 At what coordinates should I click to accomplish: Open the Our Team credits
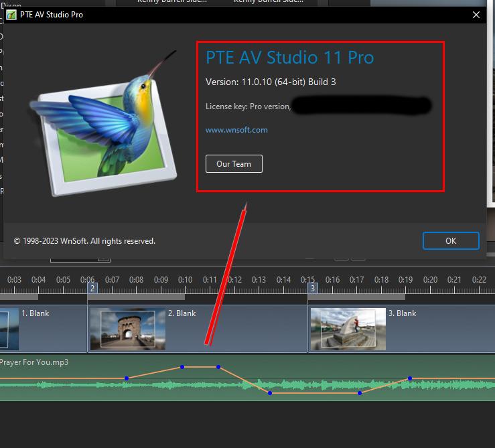click(233, 164)
